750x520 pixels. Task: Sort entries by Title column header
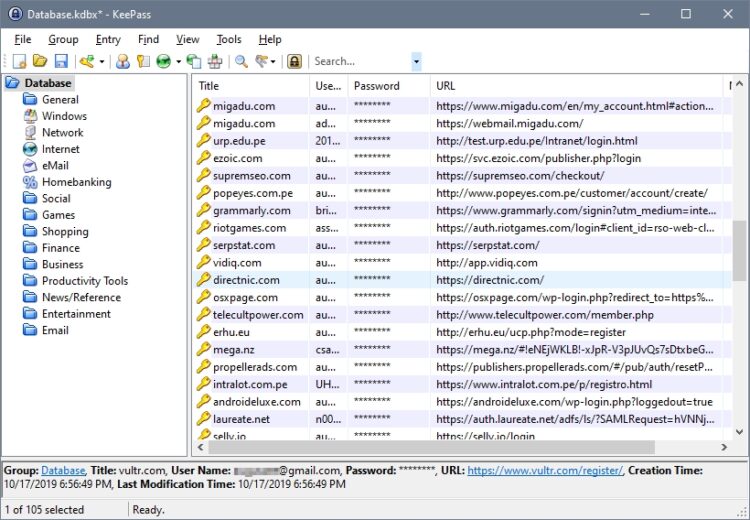pyautogui.click(x=252, y=86)
